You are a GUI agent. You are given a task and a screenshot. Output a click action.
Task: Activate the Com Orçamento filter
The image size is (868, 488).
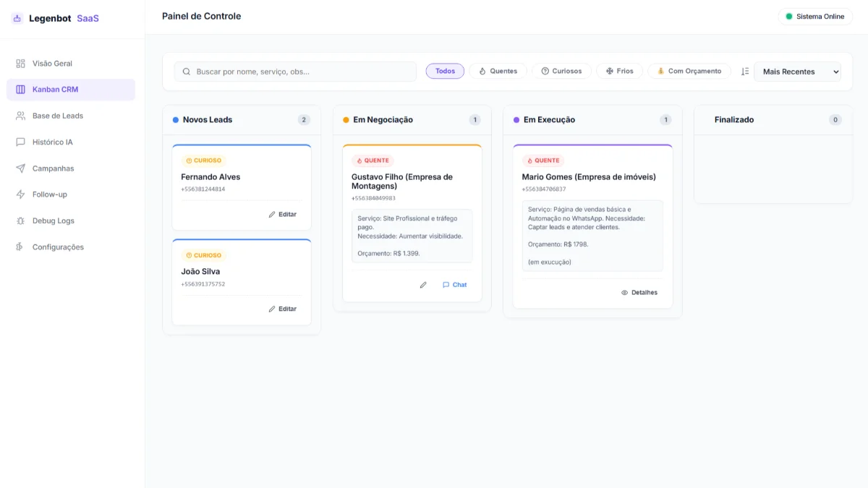tap(689, 71)
